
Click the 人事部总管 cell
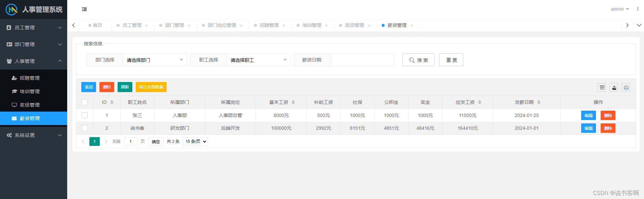(230, 115)
